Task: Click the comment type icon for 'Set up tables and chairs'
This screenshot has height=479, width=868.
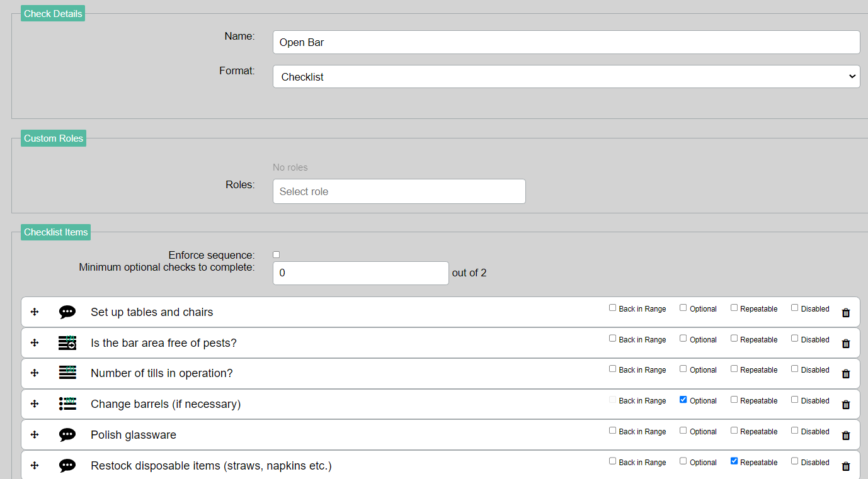Action: (67, 312)
